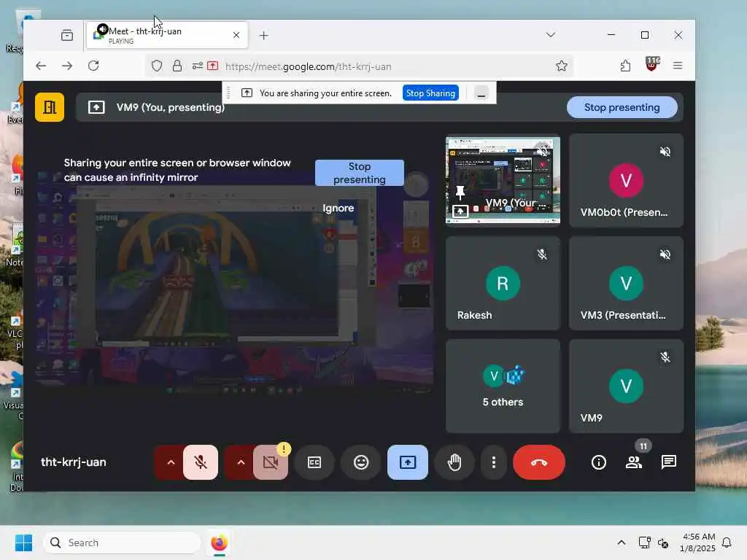
Task: Show hidden system tray icons chevron
Action: (622, 542)
